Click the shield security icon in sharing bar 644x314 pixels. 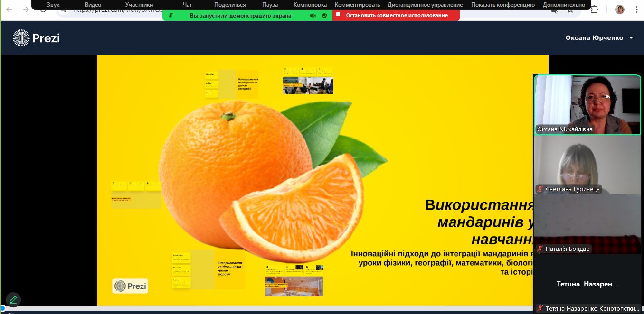click(x=324, y=15)
